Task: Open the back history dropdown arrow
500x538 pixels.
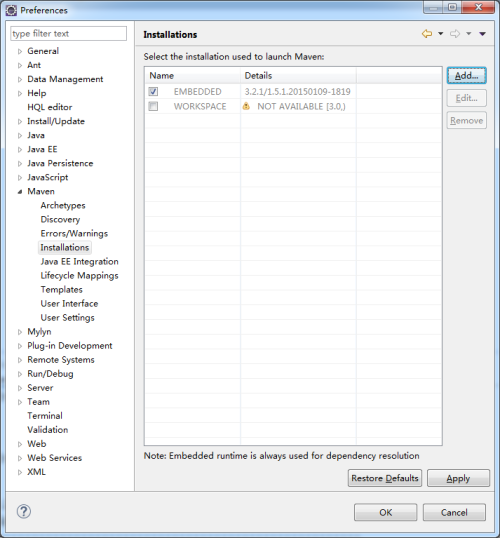Action: 441,34
